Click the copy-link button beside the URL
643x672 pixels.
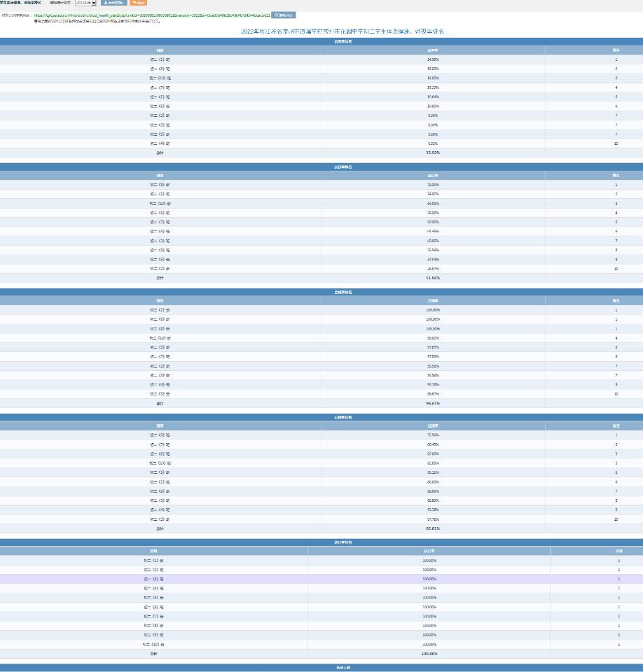click(283, 15)
